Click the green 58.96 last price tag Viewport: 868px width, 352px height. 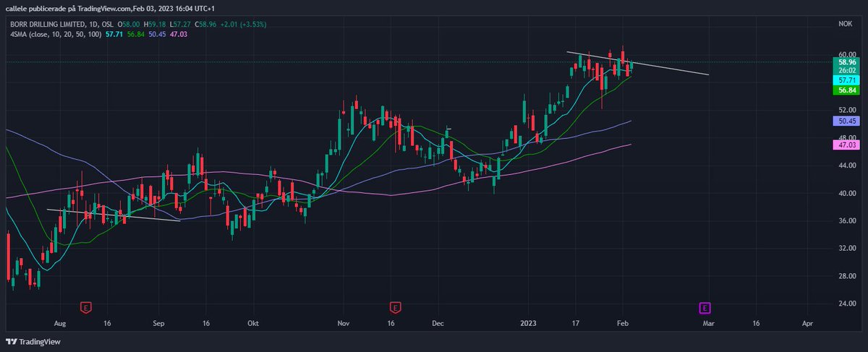click(847, 63)
